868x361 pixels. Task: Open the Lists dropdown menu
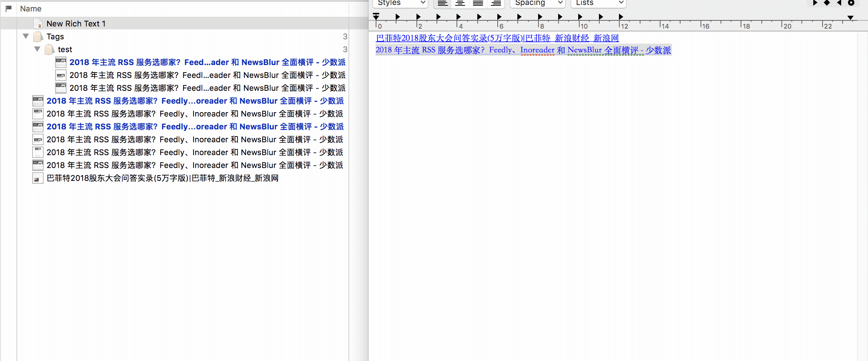(x=598, y=3)
